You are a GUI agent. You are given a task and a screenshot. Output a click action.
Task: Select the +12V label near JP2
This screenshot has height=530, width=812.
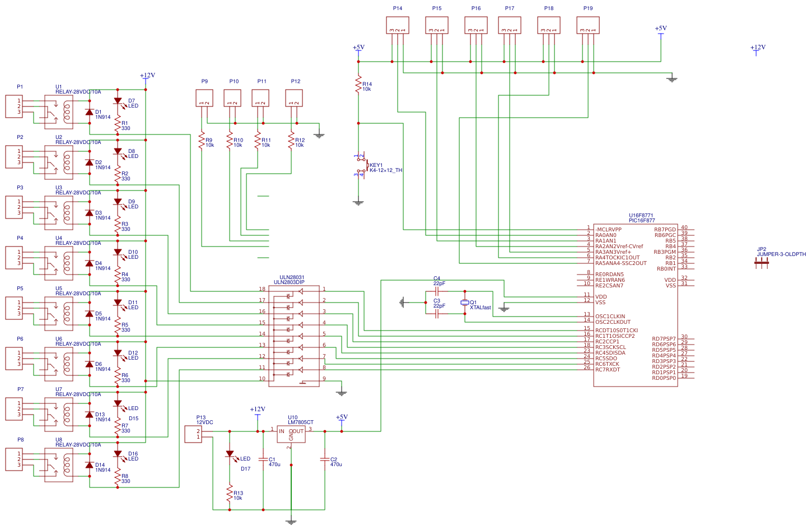pos(758,48)
